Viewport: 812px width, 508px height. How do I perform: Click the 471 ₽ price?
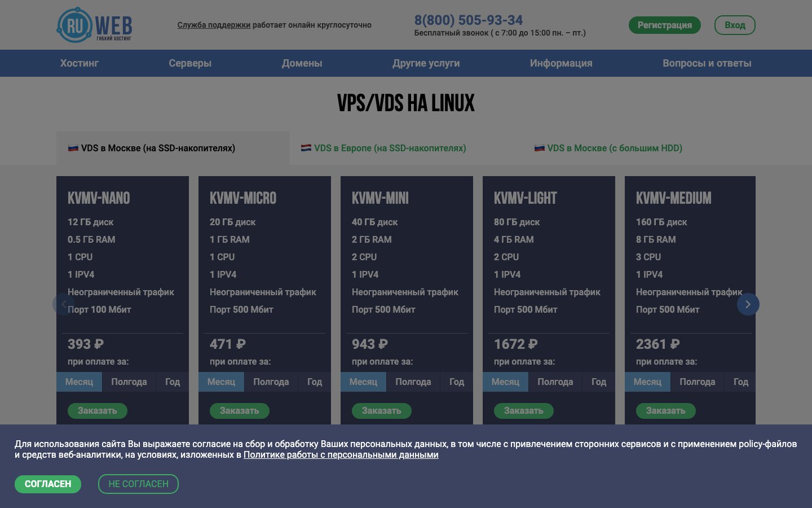pos(228,344)
